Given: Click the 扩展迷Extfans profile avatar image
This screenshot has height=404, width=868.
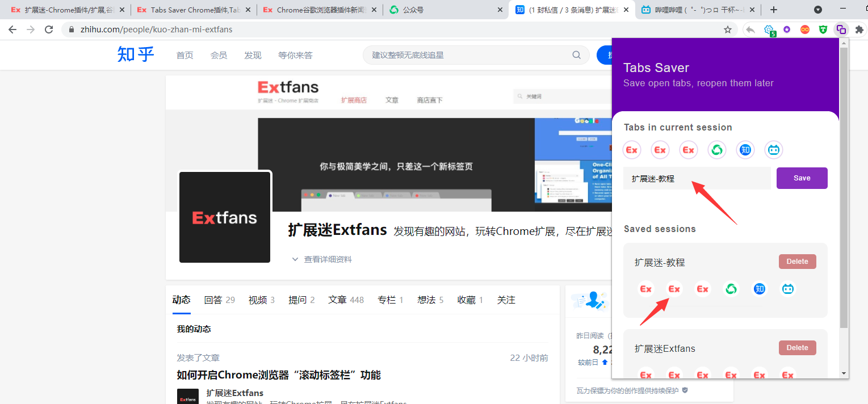Looking at the screenshot, I should coord(225,217).
